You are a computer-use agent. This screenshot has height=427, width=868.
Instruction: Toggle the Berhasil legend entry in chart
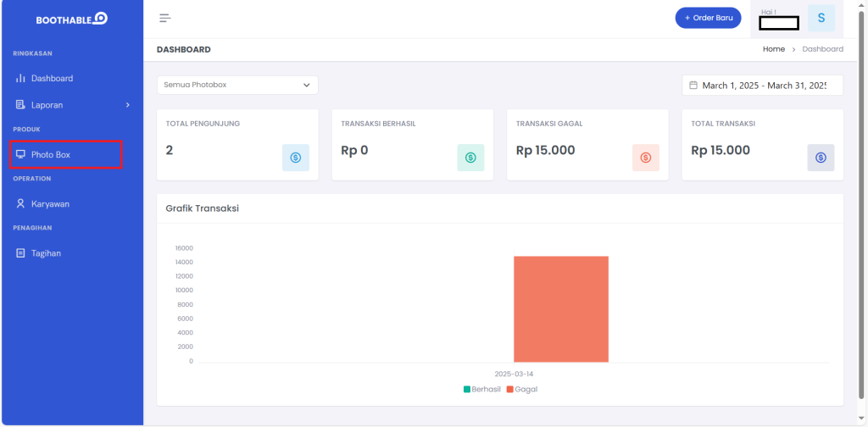pos(481,390)
